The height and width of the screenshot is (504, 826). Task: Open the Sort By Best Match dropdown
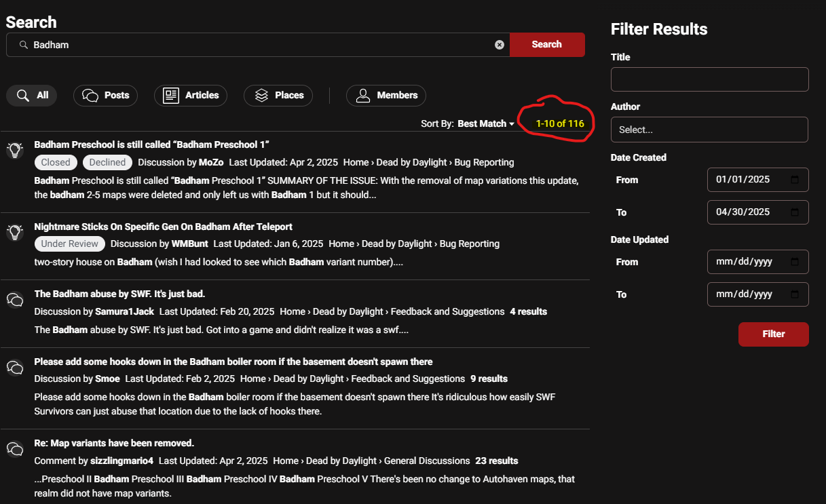486,124
